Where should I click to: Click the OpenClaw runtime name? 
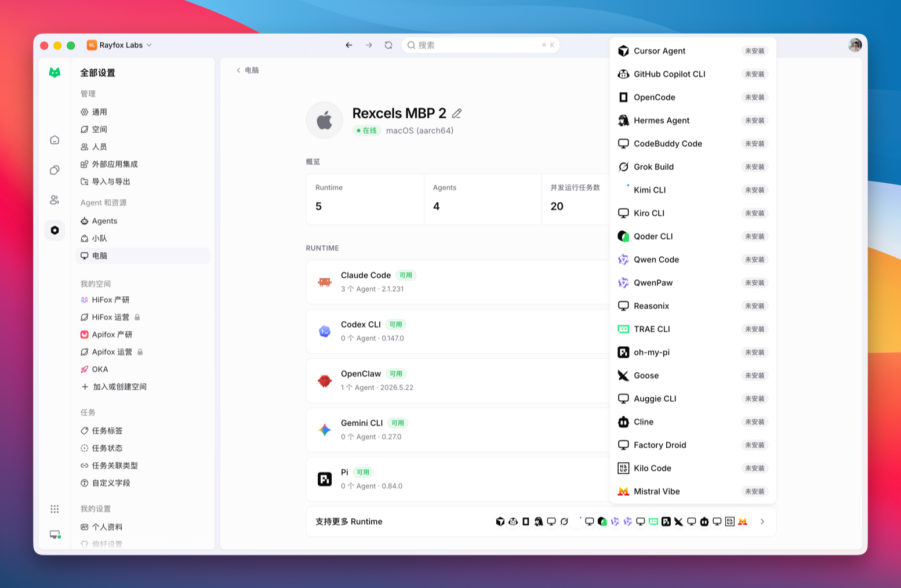tap(361, 374)
